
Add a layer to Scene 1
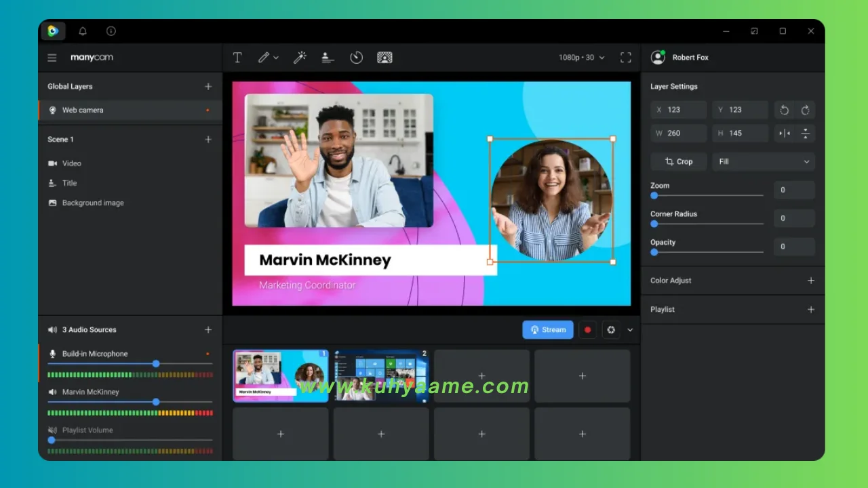(x=208, y=140)
